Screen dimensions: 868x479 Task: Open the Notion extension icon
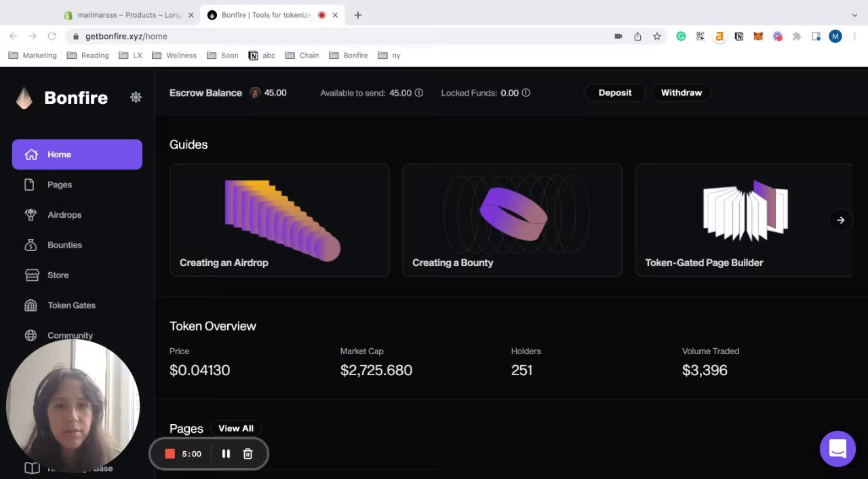click(x=738, y=36)
